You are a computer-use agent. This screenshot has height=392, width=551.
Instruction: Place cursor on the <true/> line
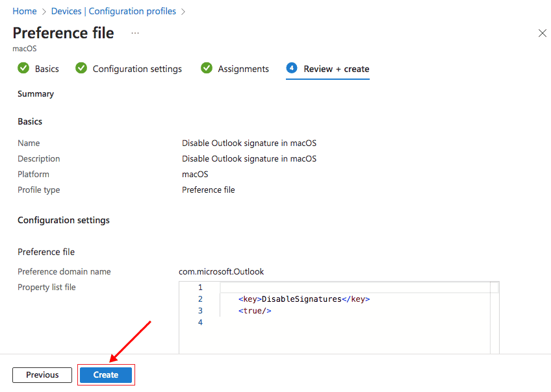(255, 311)
